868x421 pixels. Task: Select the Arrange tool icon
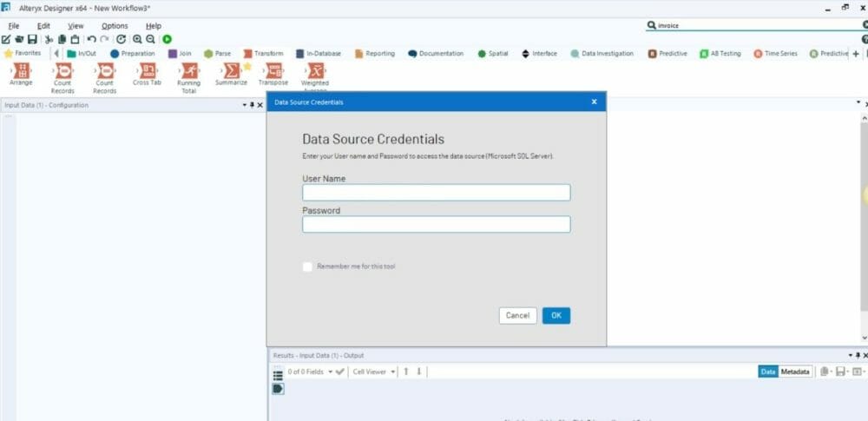(x=21, y=70)
